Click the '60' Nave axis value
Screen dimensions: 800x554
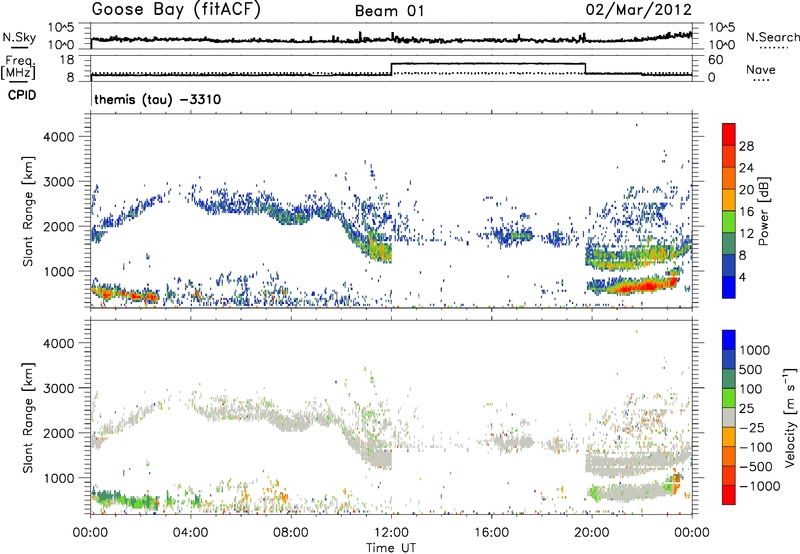click(716, 60)
